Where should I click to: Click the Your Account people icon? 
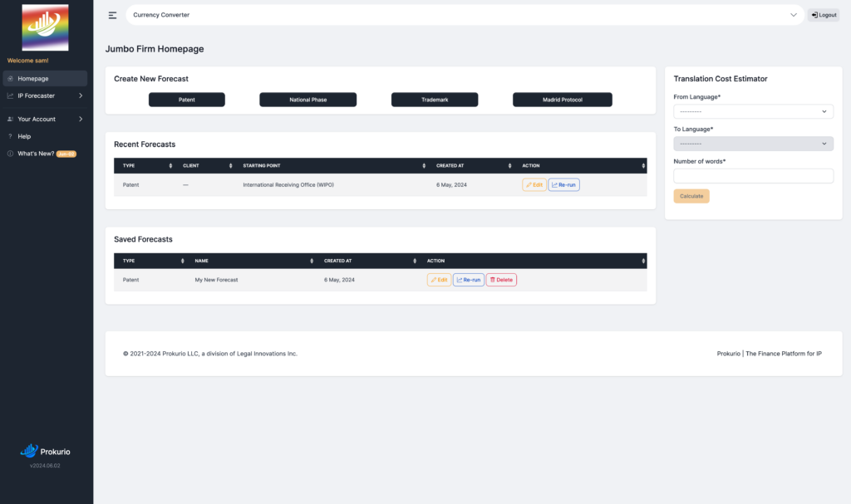coord(10,119)
